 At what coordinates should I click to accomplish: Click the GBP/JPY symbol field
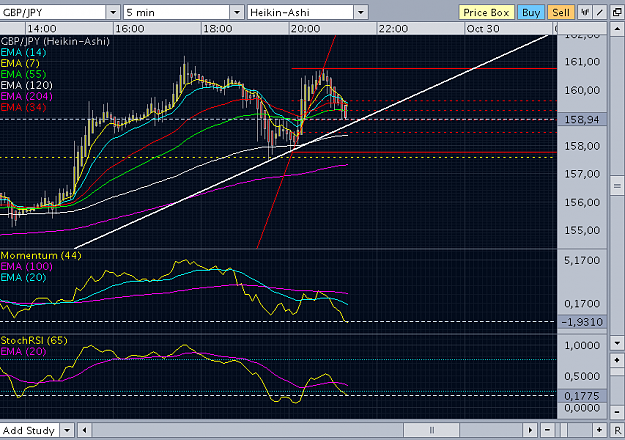click(53, 12)
